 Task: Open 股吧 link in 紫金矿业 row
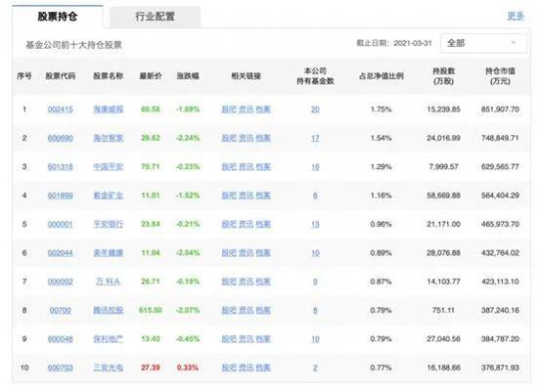click(229, 196)
